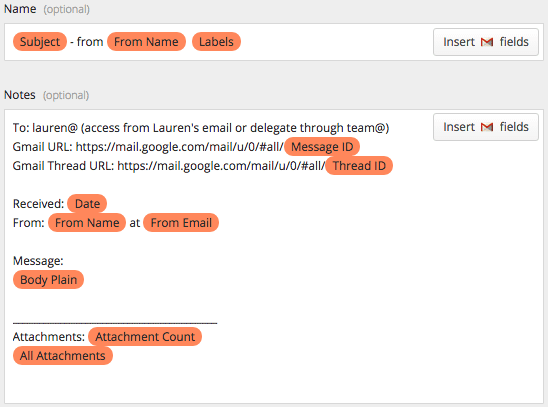This screenshot has width=548, height=407.
Task: Click the 'To: lauren@' line in Notes
Action: (x=201, y=128)
